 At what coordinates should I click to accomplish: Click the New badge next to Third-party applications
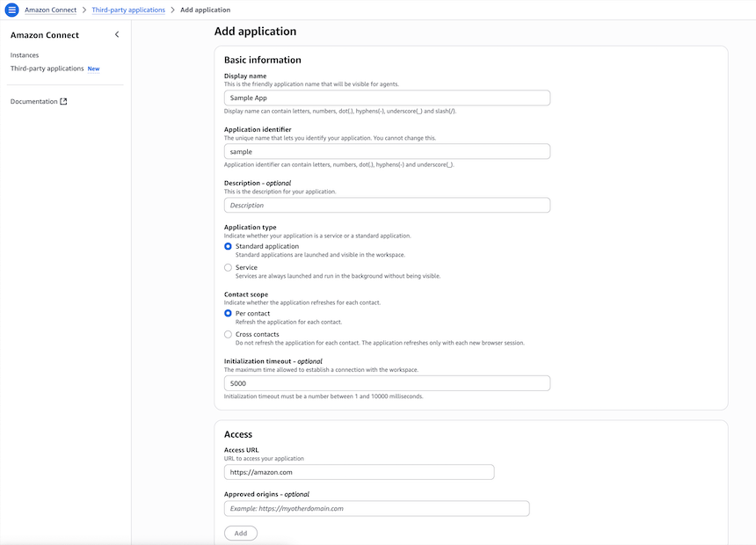tap(93, 68)
